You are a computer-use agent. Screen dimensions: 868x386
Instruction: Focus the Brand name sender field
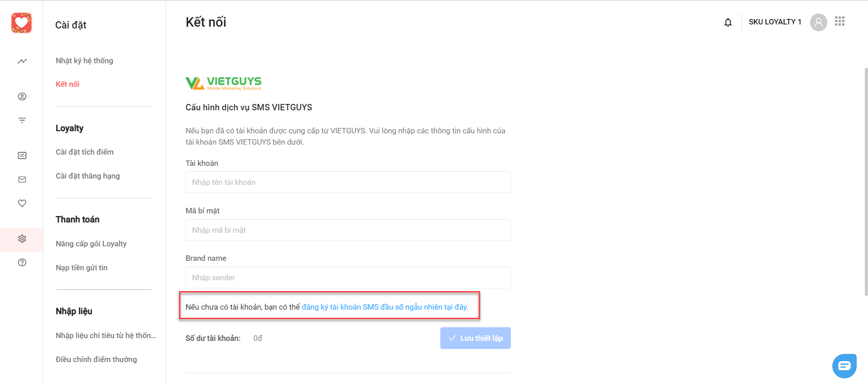(348, 278)
